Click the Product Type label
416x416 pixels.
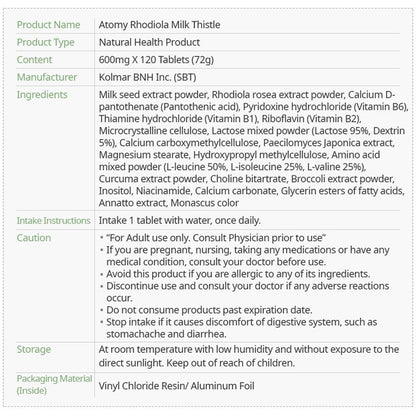click(46, 42)
